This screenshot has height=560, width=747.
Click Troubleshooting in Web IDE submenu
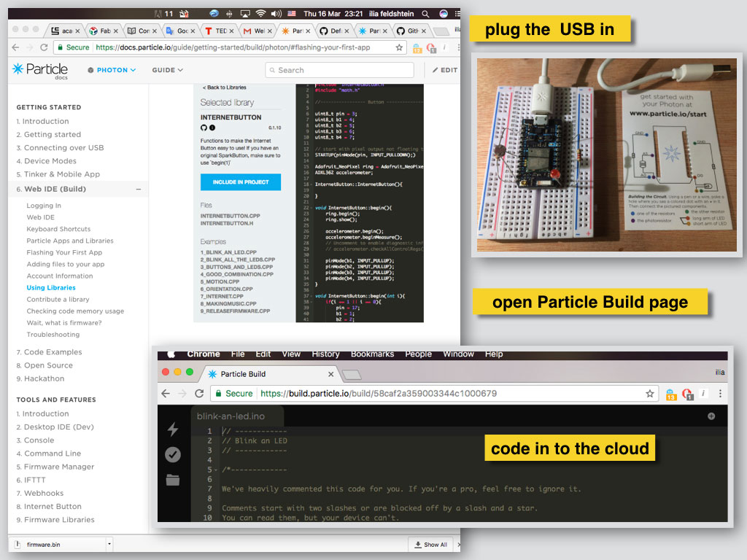pyautogui.click(x=53, y=334)
